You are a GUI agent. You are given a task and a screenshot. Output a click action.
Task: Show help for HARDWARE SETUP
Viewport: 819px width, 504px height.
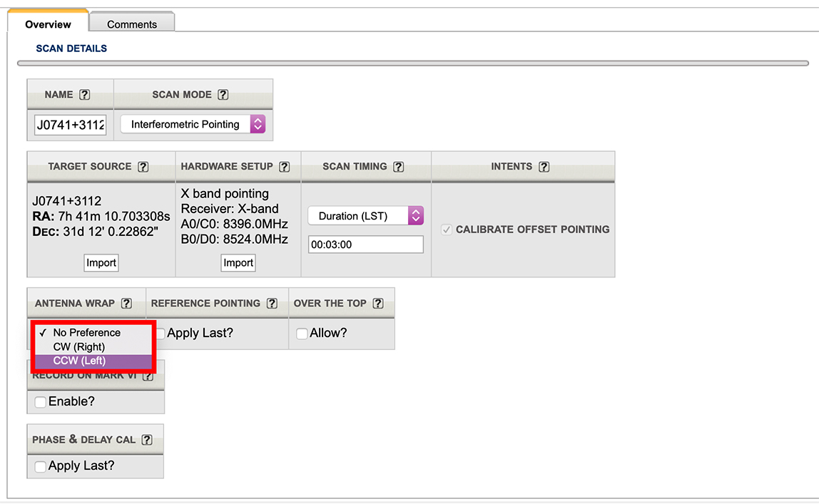(x=285, y=167)
